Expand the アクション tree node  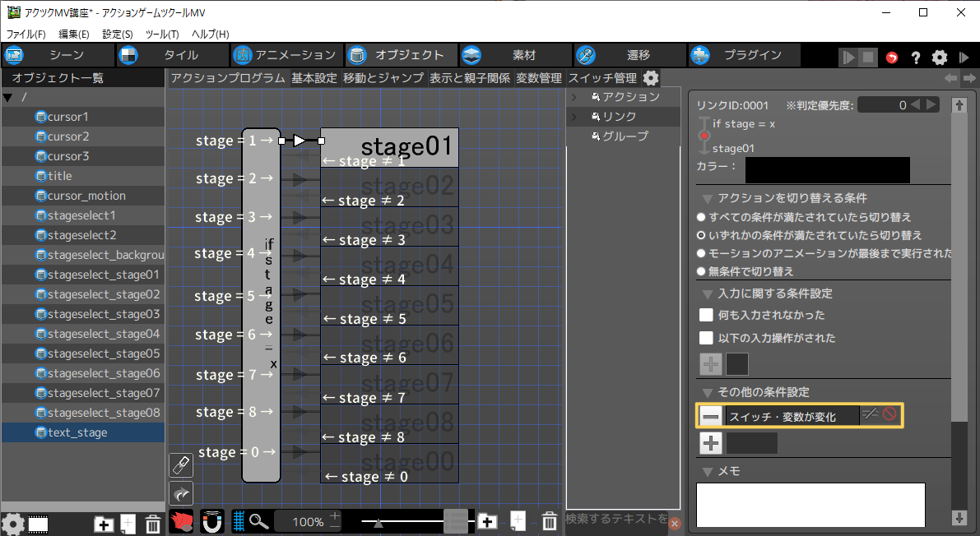tap(574, 97)
